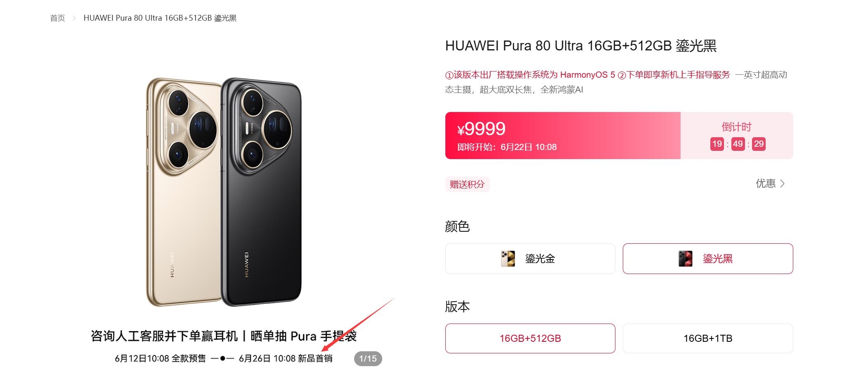Open the main product image
868x374 pixels.
pyautogui.click(x=224, y=192)
